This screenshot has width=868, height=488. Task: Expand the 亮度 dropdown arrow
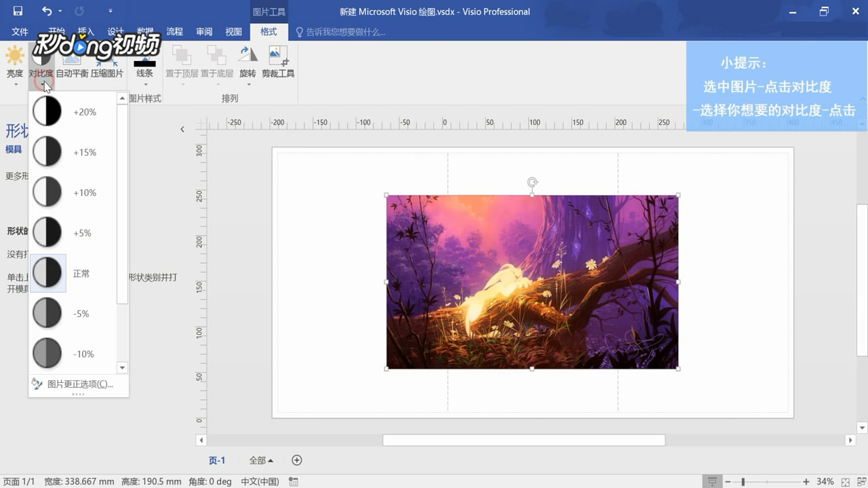[x=15, y=85]
